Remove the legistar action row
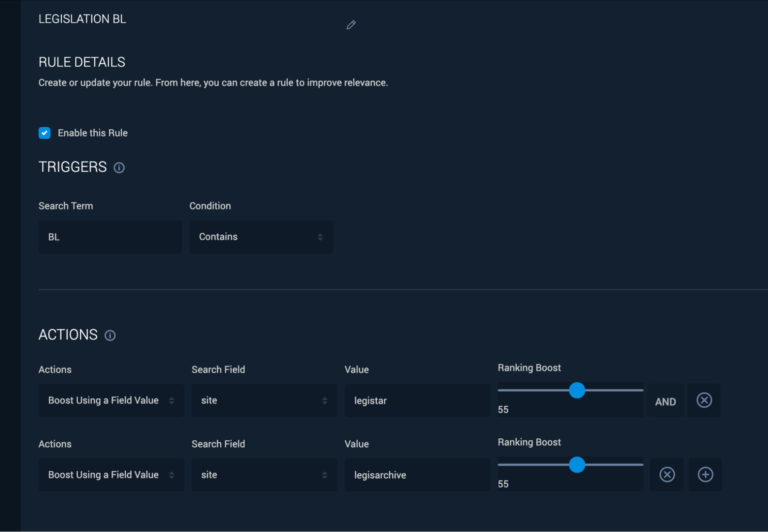This screenshot has height=532, width=768. coord(704,400)
